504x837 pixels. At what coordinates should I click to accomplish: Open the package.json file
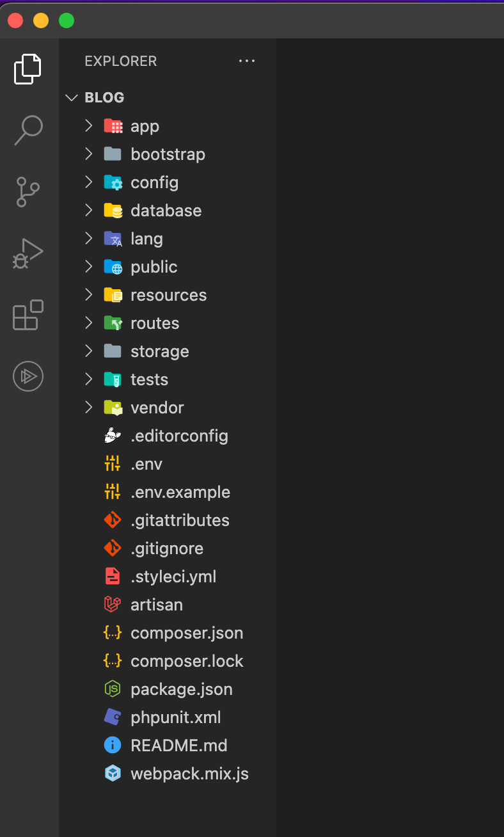[x=182, y=689]
